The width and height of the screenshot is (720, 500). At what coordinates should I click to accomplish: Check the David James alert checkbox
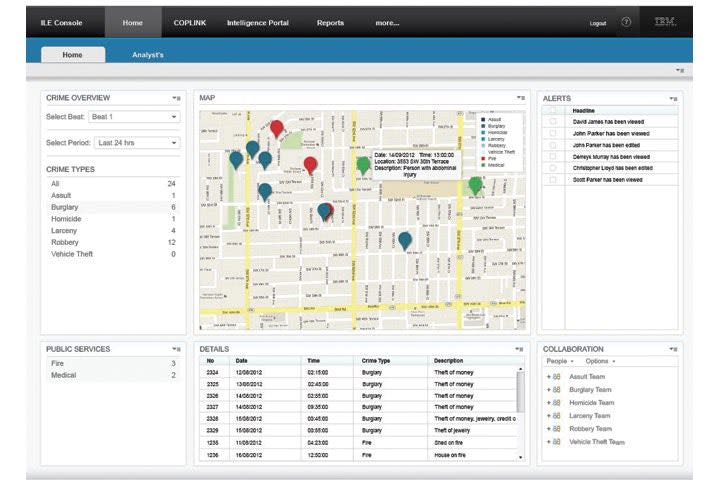(552, 121)
